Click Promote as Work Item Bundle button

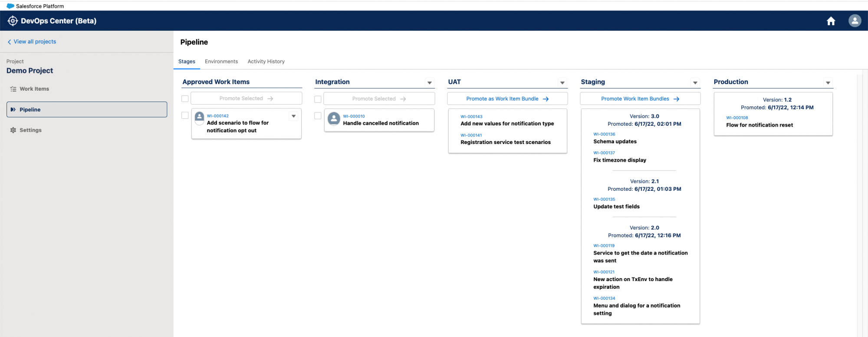coord(507,99)
